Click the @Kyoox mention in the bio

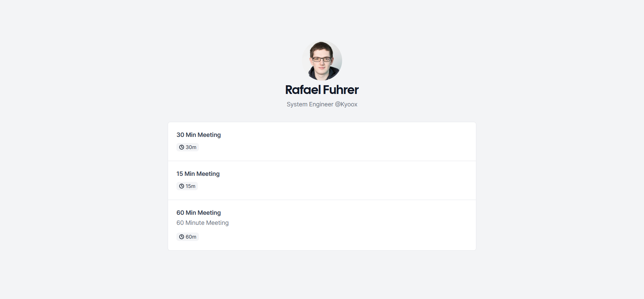click(x=346, y=104)
